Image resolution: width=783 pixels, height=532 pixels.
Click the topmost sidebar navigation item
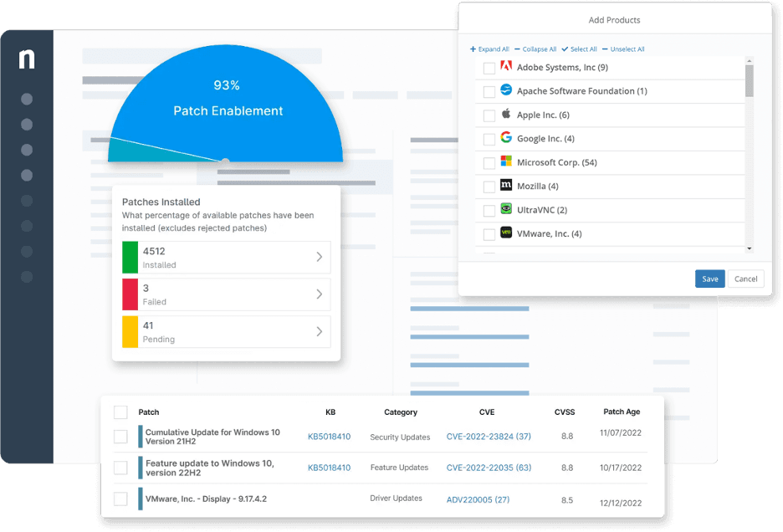[x=26, y=99]
